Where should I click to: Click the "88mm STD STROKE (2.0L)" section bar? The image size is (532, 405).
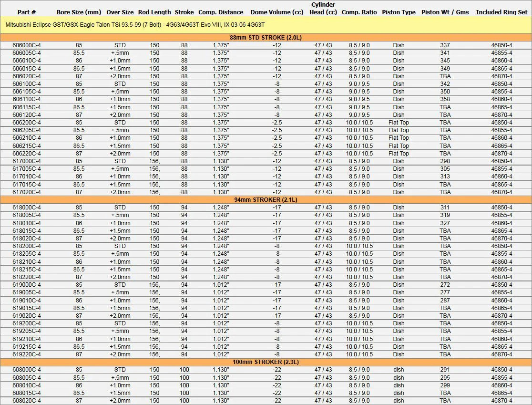pyautogui.click(x=266, y=37)
